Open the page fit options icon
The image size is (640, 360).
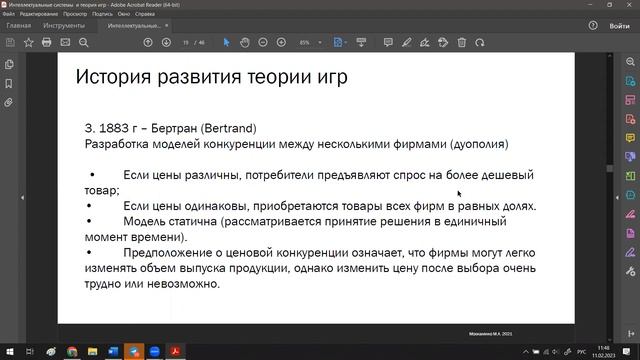(338, 42)
